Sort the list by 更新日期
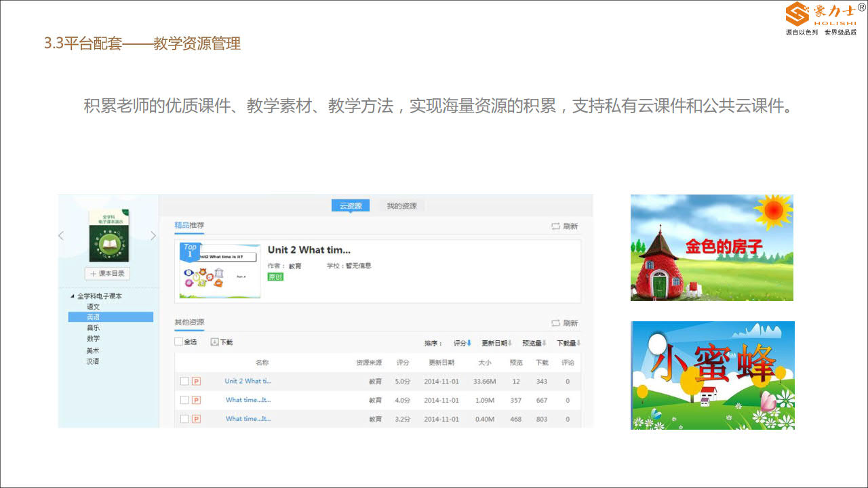Screen dimensions: 868x488 pyautogui.click(x=496, y=343)
